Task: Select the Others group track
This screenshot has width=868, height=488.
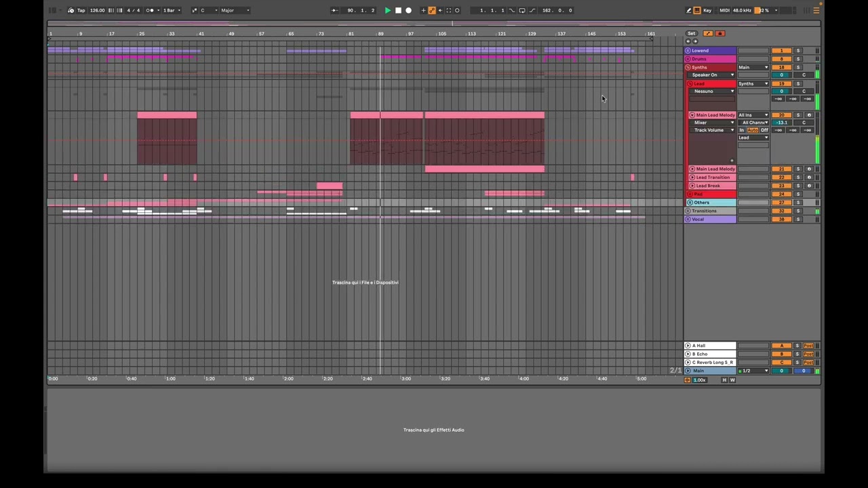Action: tap(711, 203)
